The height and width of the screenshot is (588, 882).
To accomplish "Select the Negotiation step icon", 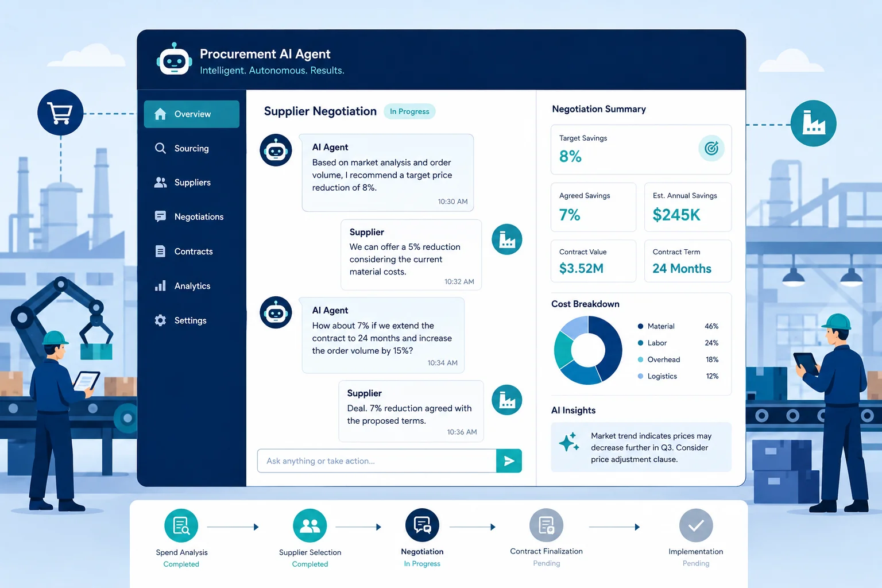I will point(422,525).
